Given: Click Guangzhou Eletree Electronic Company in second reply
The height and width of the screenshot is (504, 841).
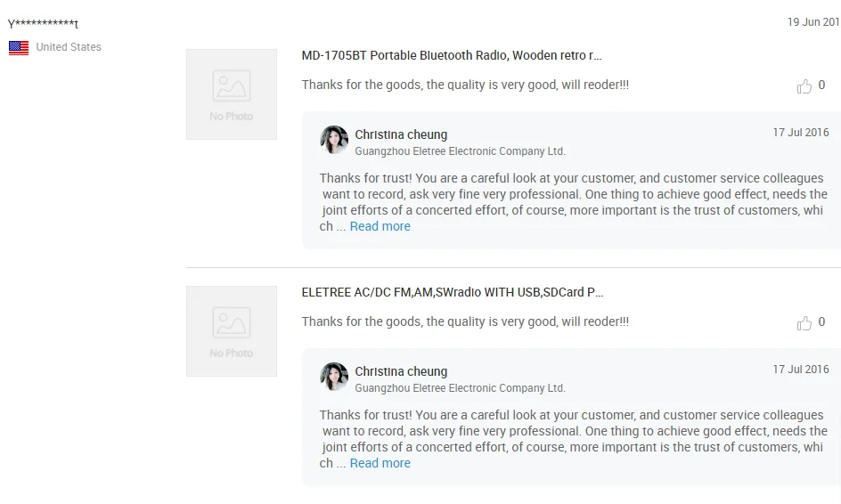Looking at the screenshot, I should (461, 388).
